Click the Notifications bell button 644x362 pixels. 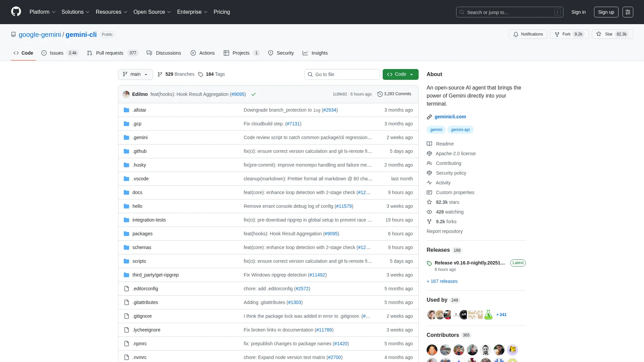click(x=528, y=34)
